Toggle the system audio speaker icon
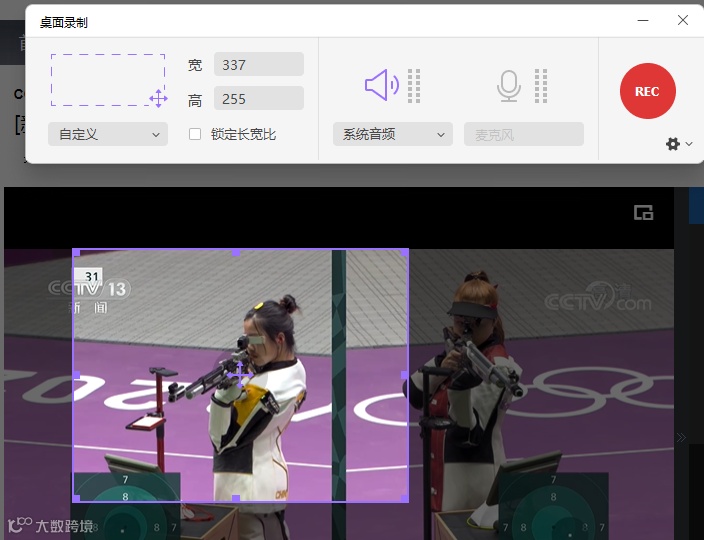 tap(382, 85)
